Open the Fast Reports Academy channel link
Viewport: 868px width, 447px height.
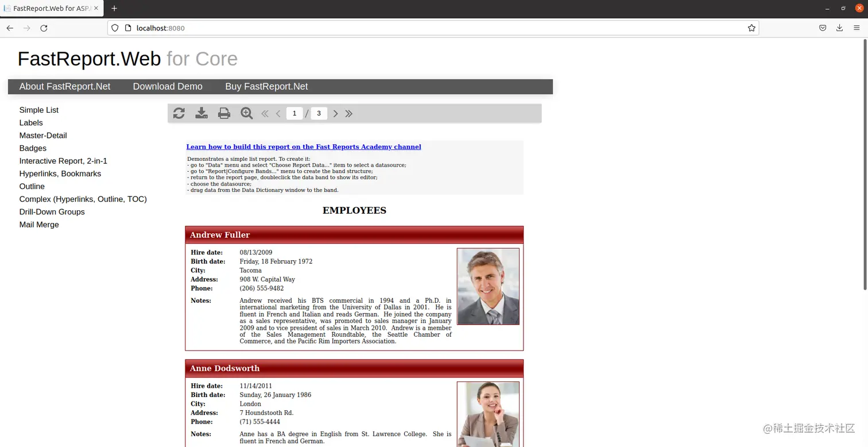coord(304,147)
